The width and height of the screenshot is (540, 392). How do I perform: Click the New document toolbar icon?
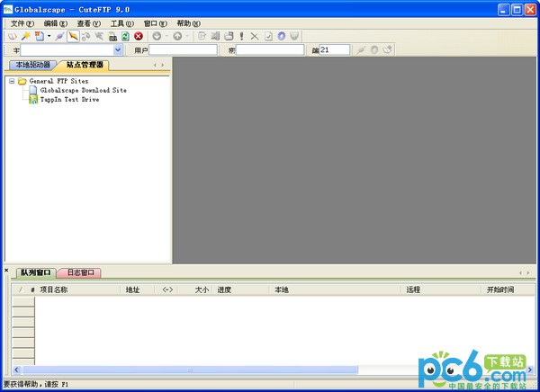[x=40, y=36]
